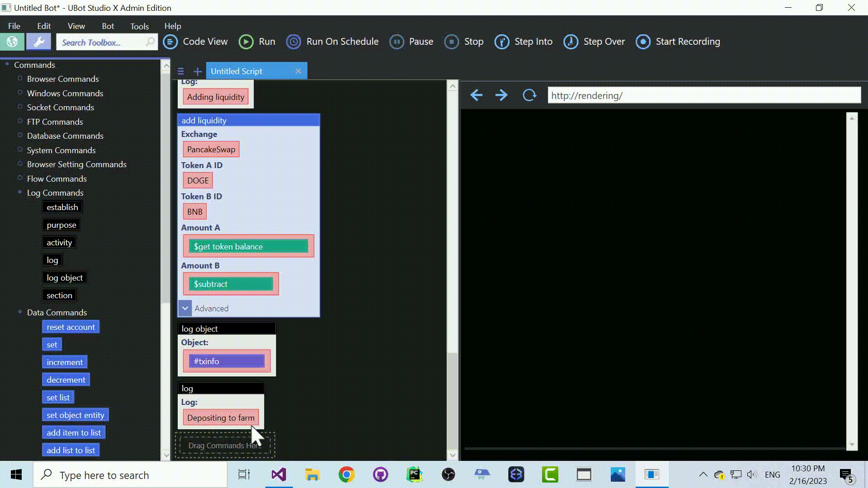Open the Edit menu

pyautogui.click(x=44, y=26)
